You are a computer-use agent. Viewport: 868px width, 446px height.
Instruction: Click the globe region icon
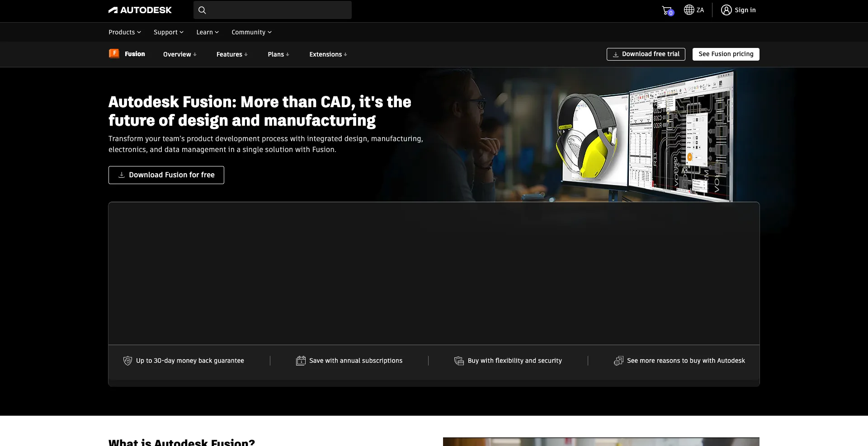689,10
